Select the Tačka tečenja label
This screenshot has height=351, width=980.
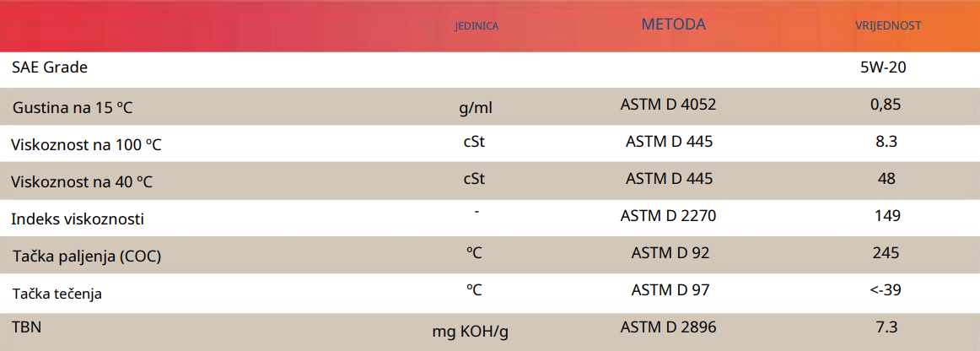point(57,294)
